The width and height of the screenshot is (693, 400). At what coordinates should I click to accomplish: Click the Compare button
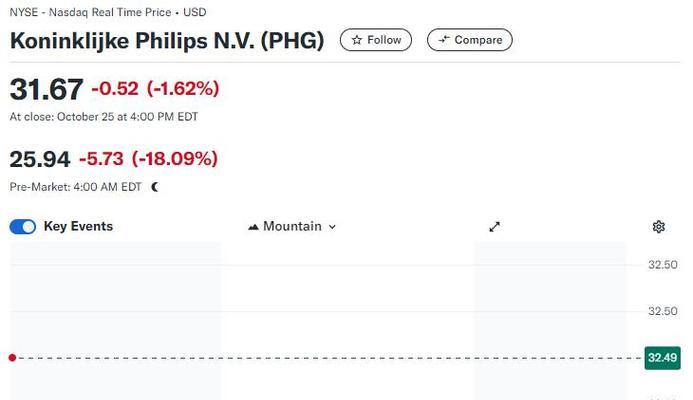[x=470, y=40]
